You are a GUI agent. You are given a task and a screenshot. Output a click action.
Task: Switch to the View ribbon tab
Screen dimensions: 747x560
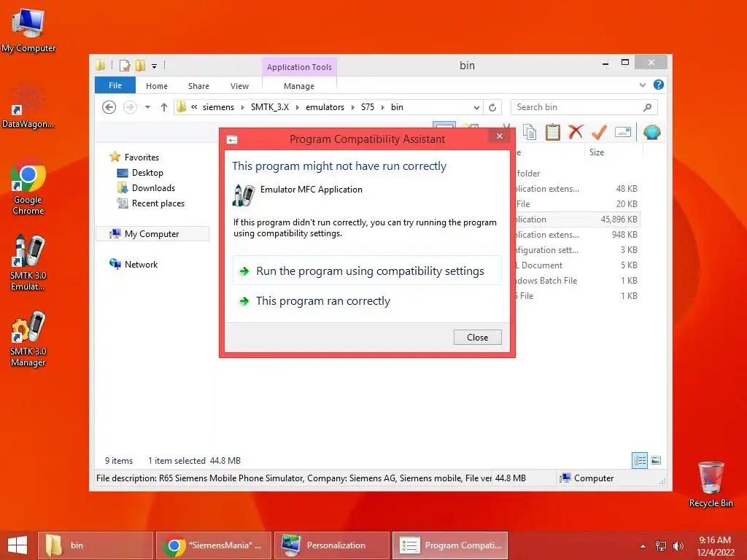[239, 86]
